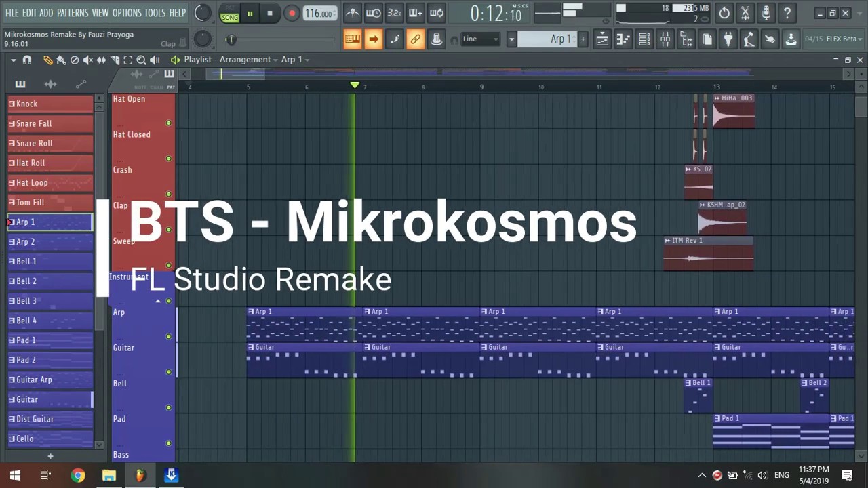
Task: Click the download content library icon
Action: (791, 39)
